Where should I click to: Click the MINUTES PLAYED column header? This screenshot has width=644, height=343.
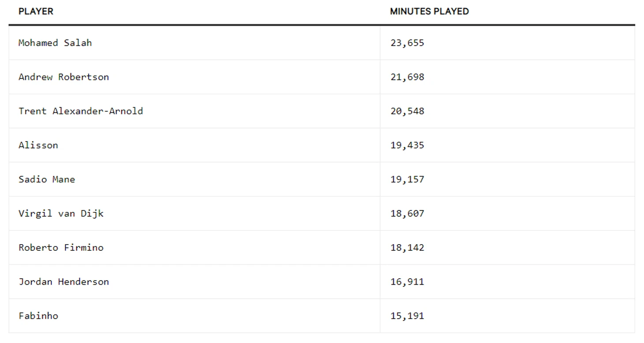click(429, 11)
